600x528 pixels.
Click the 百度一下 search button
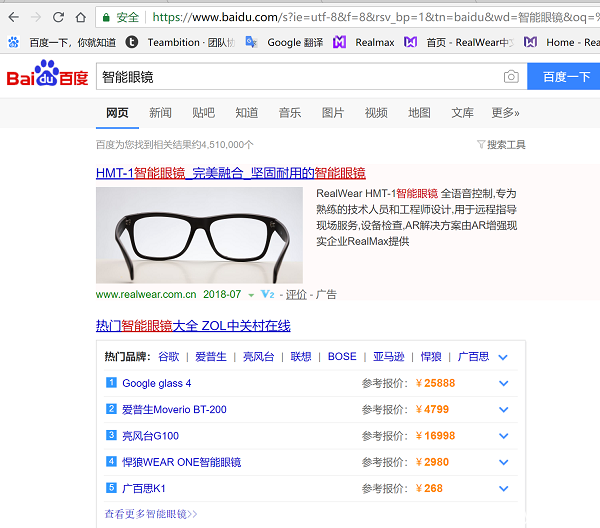[564, 77]
